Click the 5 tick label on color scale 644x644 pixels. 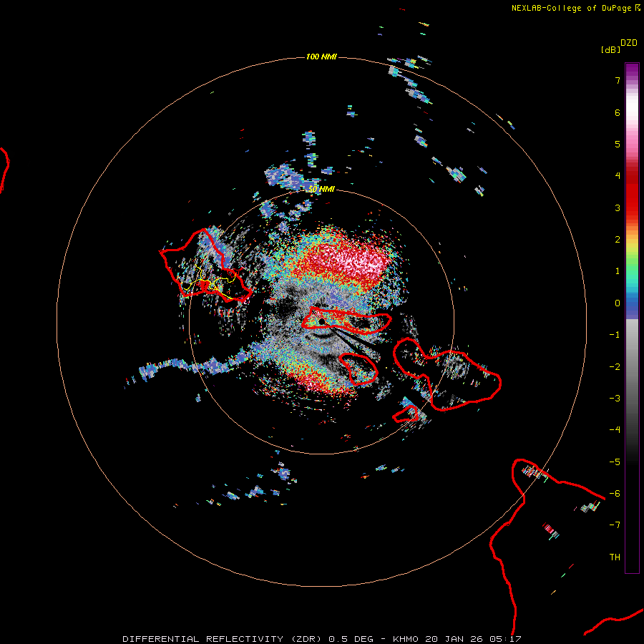click(618, 144)
